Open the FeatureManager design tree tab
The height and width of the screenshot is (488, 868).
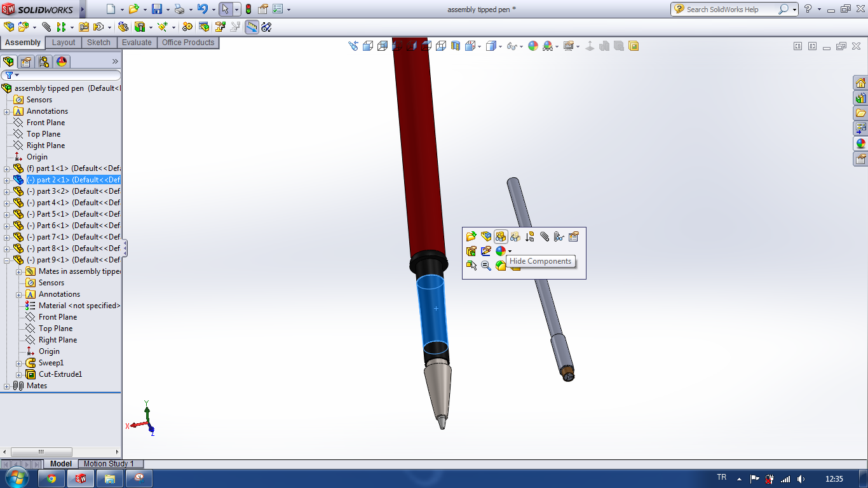(8, 62)
